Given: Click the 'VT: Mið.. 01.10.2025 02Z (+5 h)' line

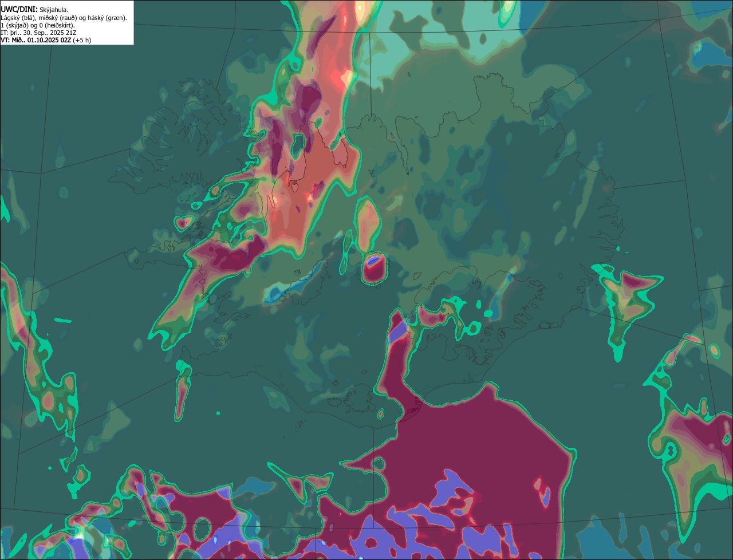Looking at the screenshot, I should tap(46, 40).
